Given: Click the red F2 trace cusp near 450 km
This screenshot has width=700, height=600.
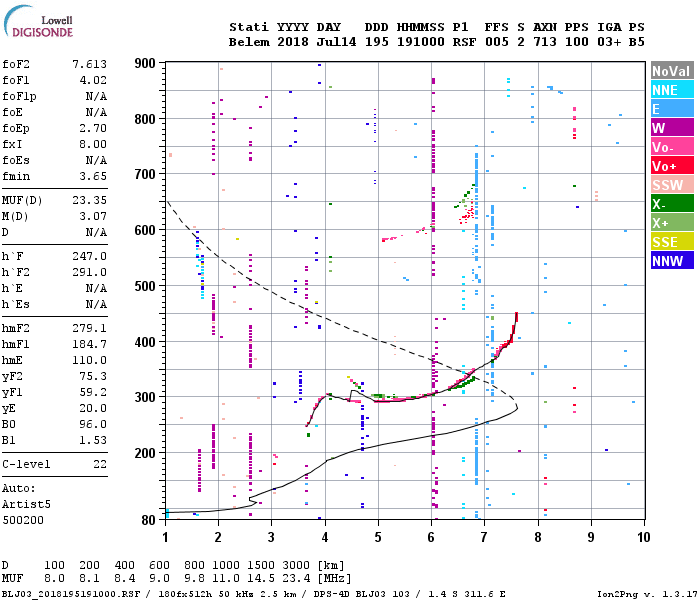Looking at the screenshot, I should pos(517,316).
